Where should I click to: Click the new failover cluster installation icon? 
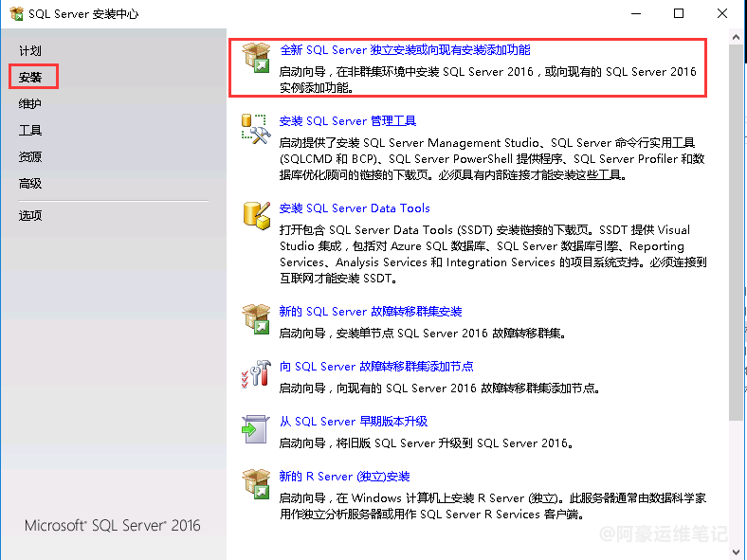pos(256,319)
